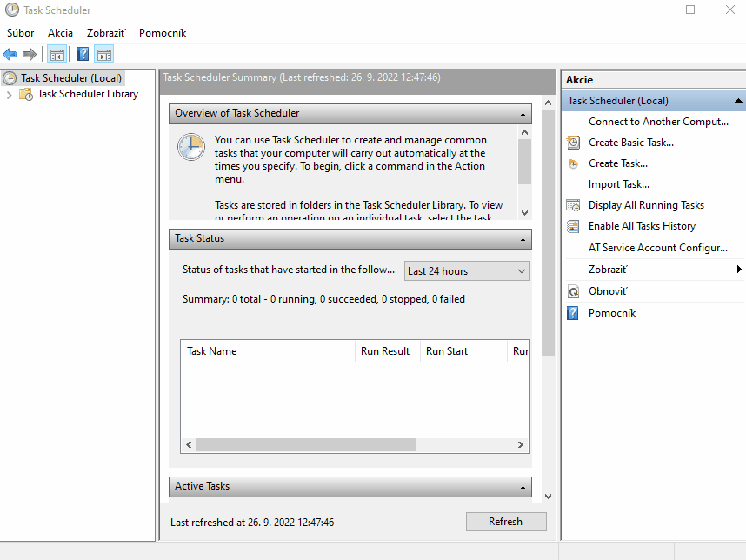This screenshot has height=560, width=746.
Task: Click the Create Task icon
Action: tap(573, 163)
